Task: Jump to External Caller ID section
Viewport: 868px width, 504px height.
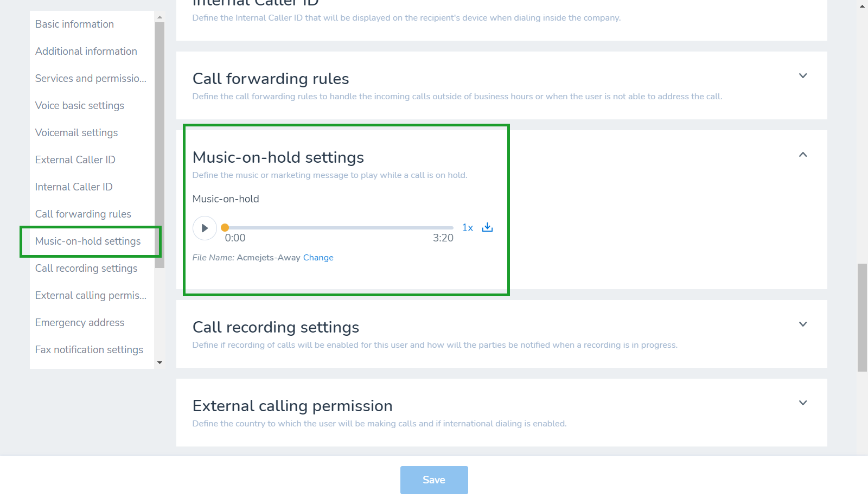Action: click(x=75, y=160)
